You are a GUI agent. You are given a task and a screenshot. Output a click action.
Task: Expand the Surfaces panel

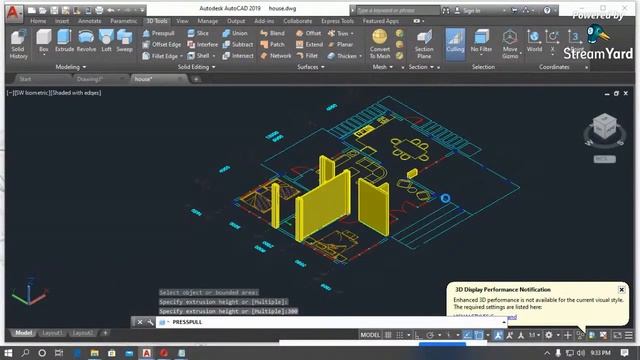point(311,67)
